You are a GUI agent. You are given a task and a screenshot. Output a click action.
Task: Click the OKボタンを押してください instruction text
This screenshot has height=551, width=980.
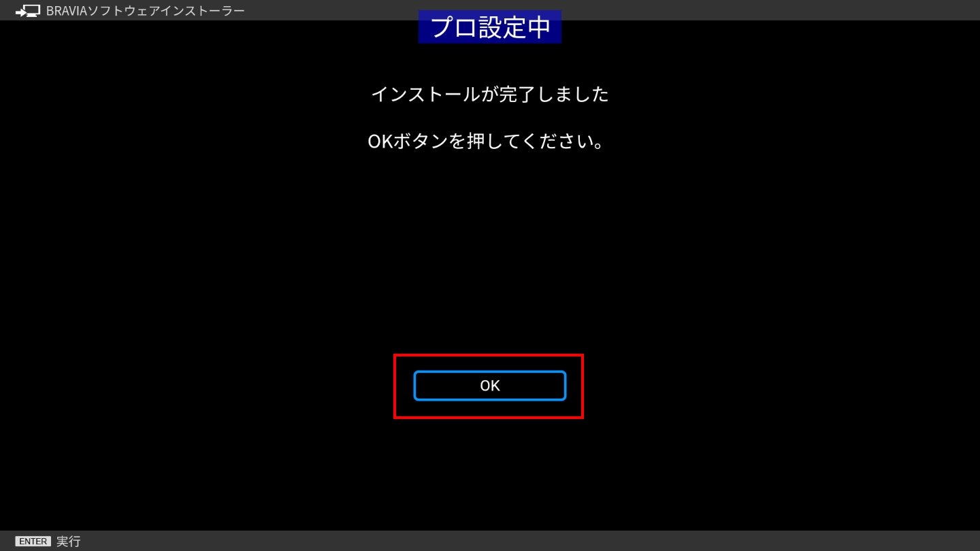click(486, 141)
